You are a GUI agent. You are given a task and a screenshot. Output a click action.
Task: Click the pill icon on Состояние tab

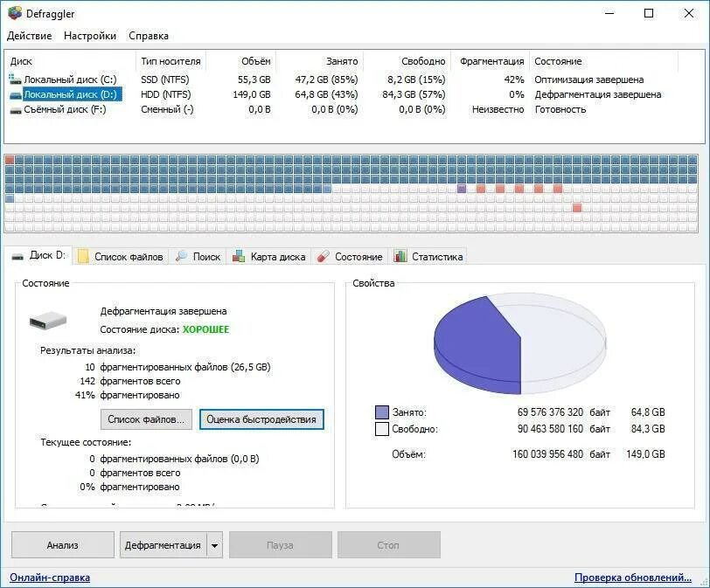323,256
